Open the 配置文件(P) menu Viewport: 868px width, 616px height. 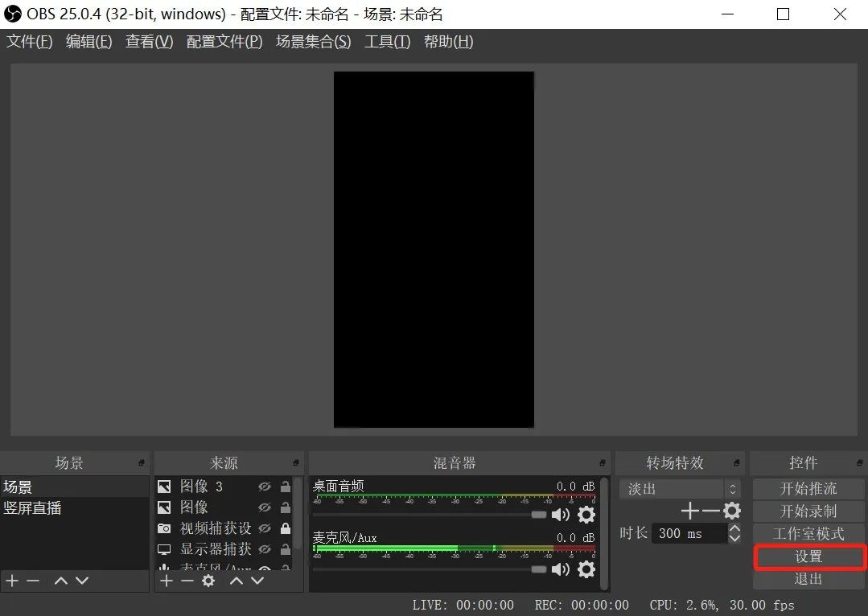coord(224,42)
